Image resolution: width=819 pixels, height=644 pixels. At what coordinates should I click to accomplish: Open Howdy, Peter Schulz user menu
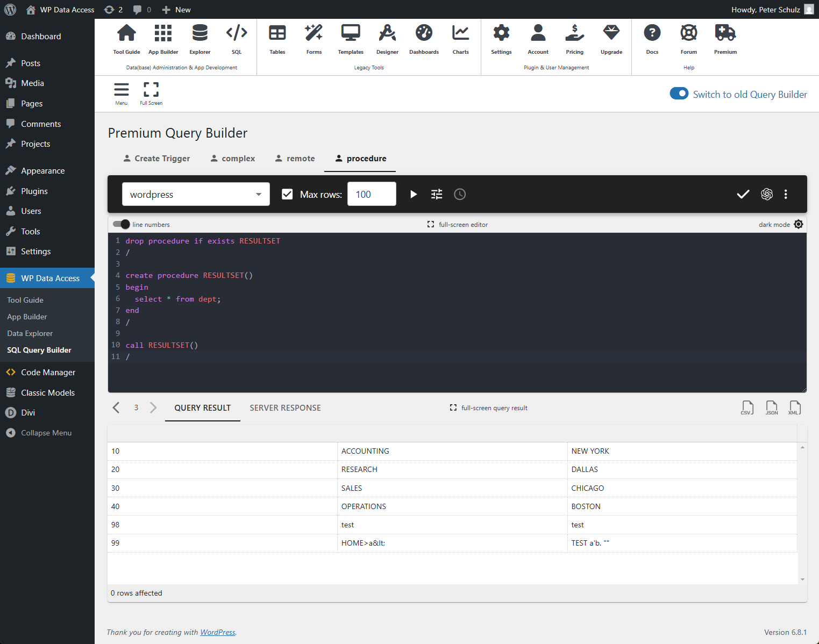(x=773, y=10)
